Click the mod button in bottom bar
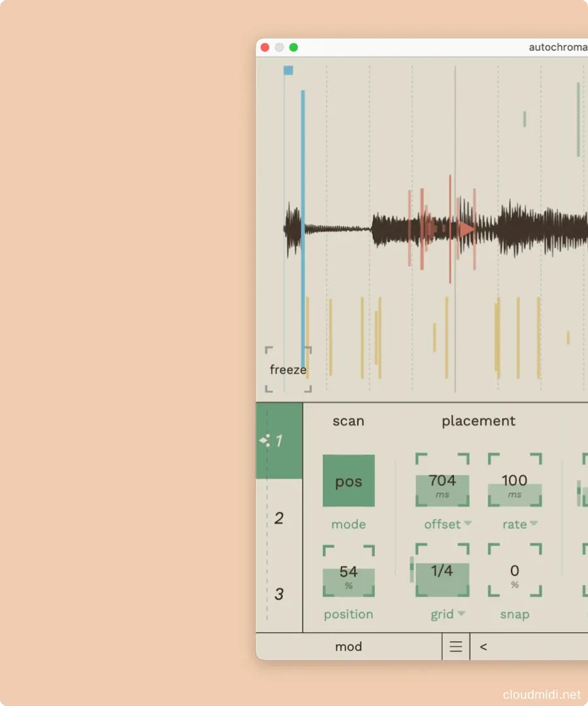The width and height of the screenshot is (588, 706). point(348,647)
